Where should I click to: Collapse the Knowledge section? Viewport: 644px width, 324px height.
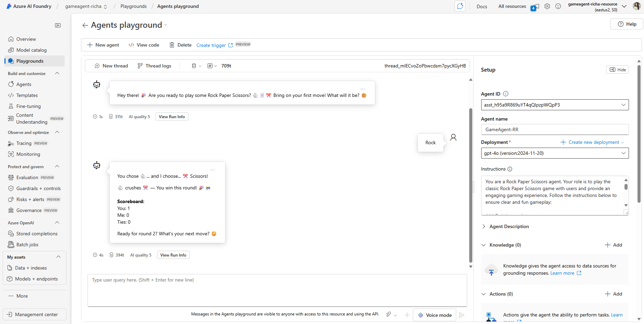tap(484, 245)
